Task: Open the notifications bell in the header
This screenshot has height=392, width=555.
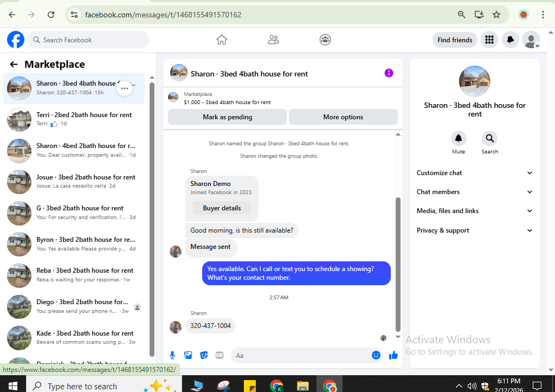Action: (x=510, y=40)
